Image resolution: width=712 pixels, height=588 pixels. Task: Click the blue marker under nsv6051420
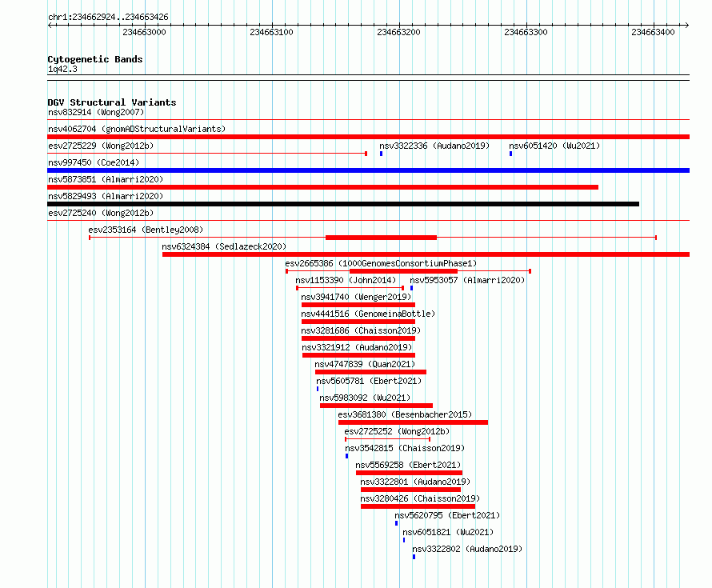[511, 154]
